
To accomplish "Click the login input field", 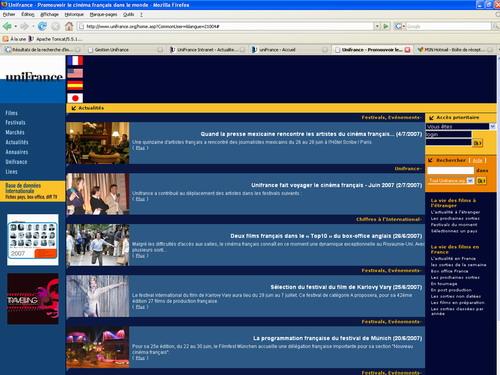I will (448, 134).
